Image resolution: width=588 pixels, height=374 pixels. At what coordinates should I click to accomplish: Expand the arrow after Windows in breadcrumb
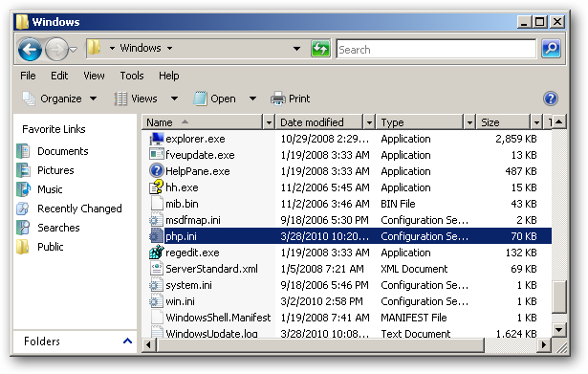[x=169, y=49]
